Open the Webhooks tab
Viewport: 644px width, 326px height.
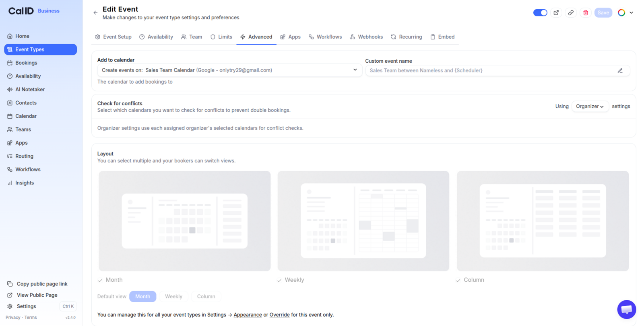[366, 37]
